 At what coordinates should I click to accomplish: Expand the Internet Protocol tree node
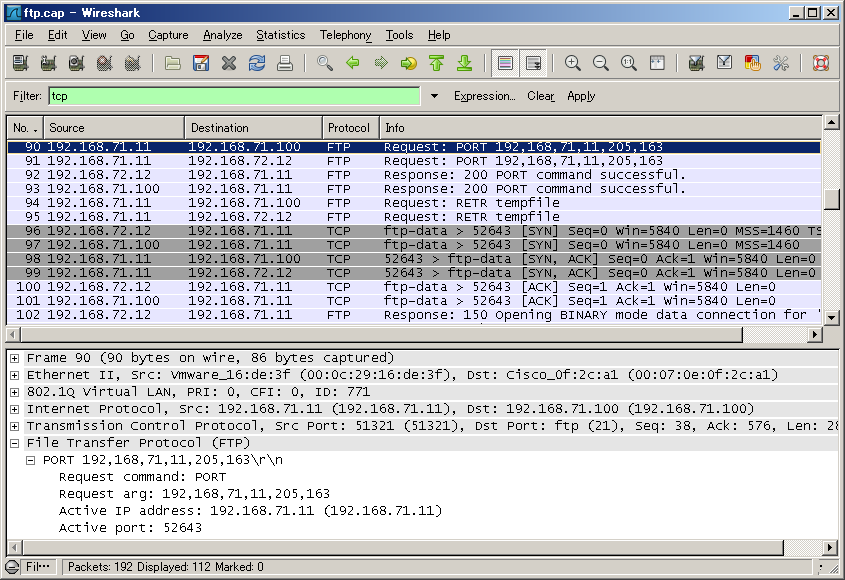point(15,409)
